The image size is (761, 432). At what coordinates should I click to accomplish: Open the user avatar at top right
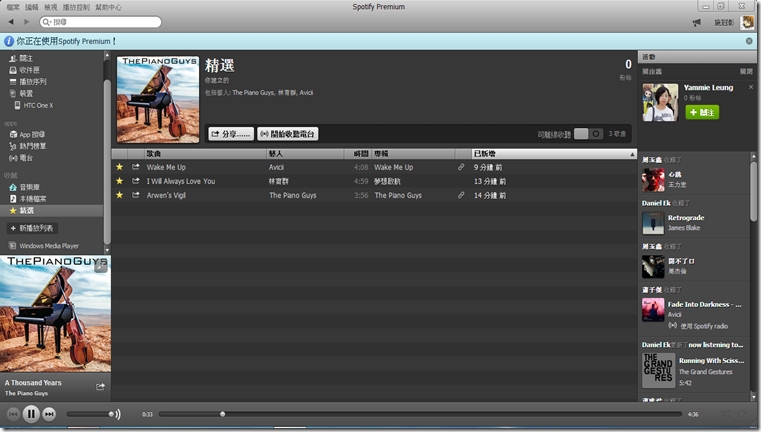pos(747,22)
